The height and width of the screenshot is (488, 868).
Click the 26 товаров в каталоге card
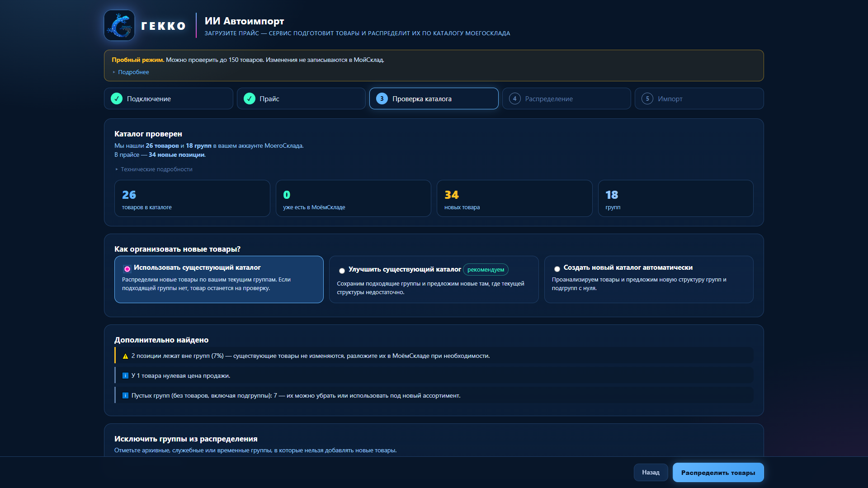pyautogui.click(x=192, y=198)
